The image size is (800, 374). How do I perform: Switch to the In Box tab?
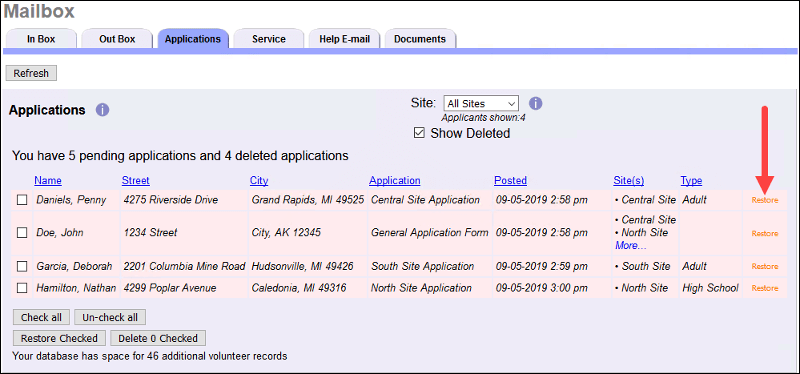[x=41, y=39]
